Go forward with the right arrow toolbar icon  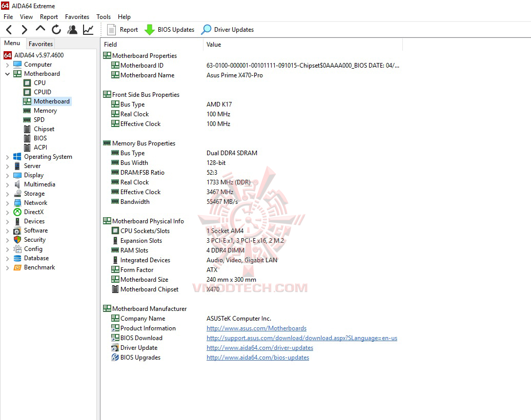click(25, 30)
